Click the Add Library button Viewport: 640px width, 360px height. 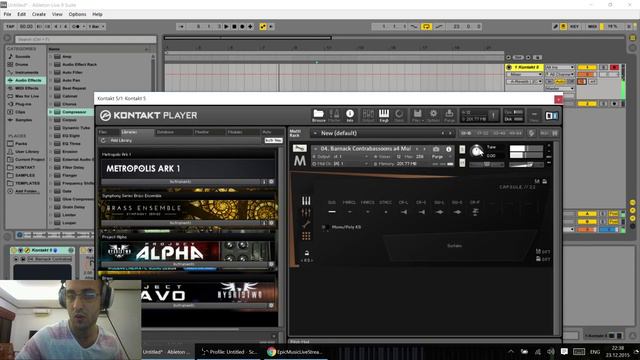coord(121,140)
